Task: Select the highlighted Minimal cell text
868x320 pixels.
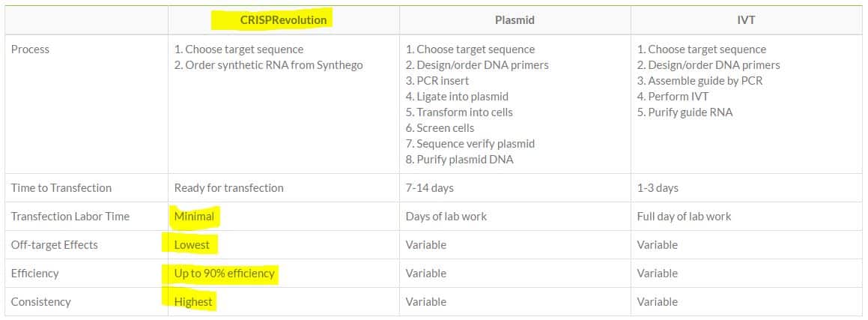Action: click(x=194, y=217)
